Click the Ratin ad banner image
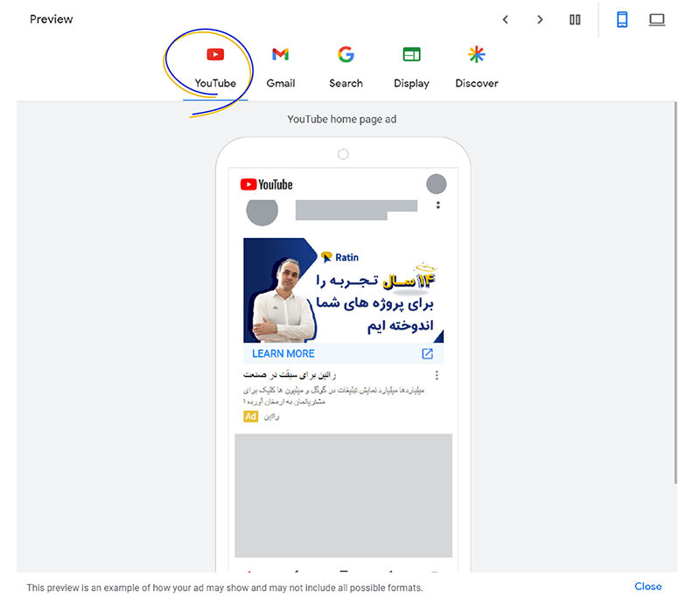The height and width of the screenshot is (598, 700). [343, 290]
